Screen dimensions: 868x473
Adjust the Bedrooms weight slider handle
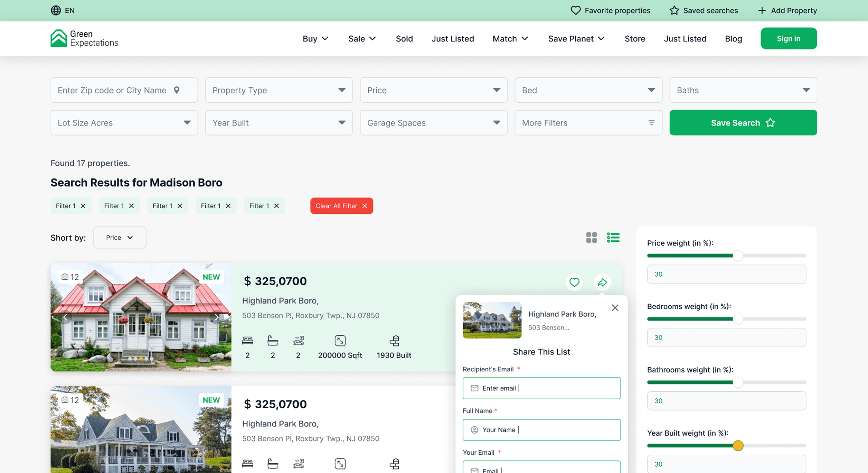click(738, 319)
